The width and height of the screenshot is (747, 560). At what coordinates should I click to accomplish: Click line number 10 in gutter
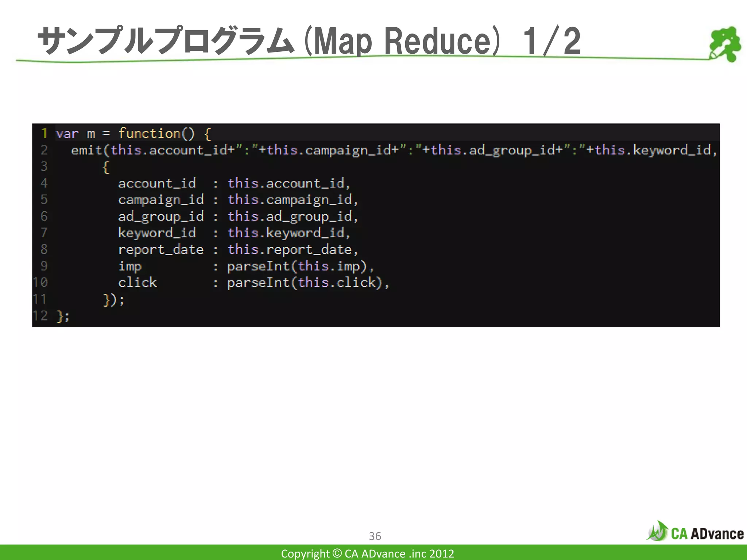point(40,283)
